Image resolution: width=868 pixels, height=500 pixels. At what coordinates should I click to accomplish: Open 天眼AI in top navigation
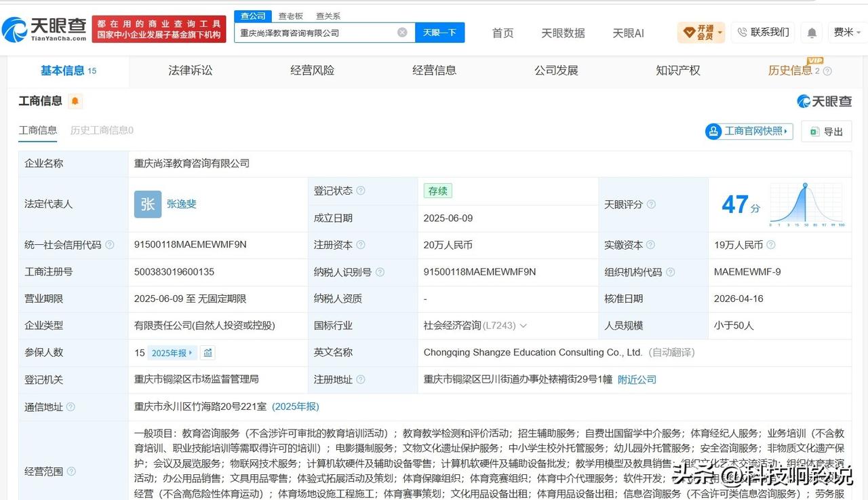[628, 33]
